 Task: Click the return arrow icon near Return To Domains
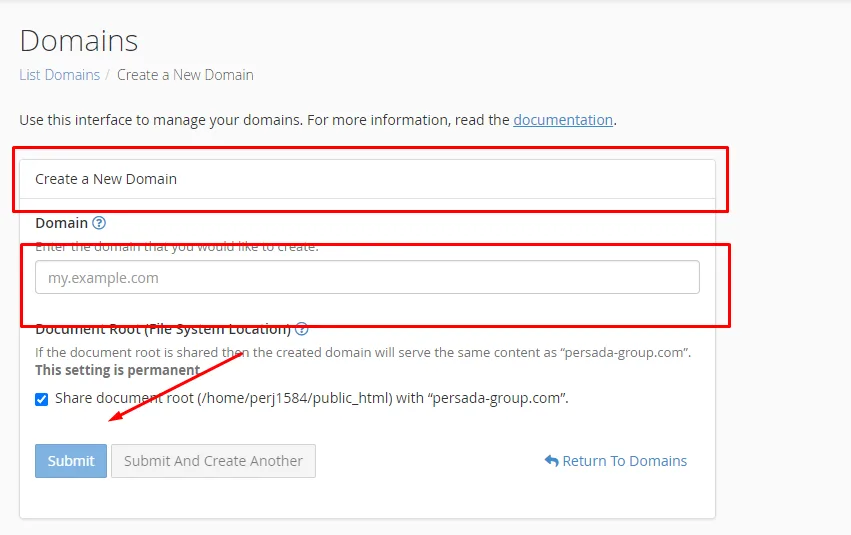551,461
